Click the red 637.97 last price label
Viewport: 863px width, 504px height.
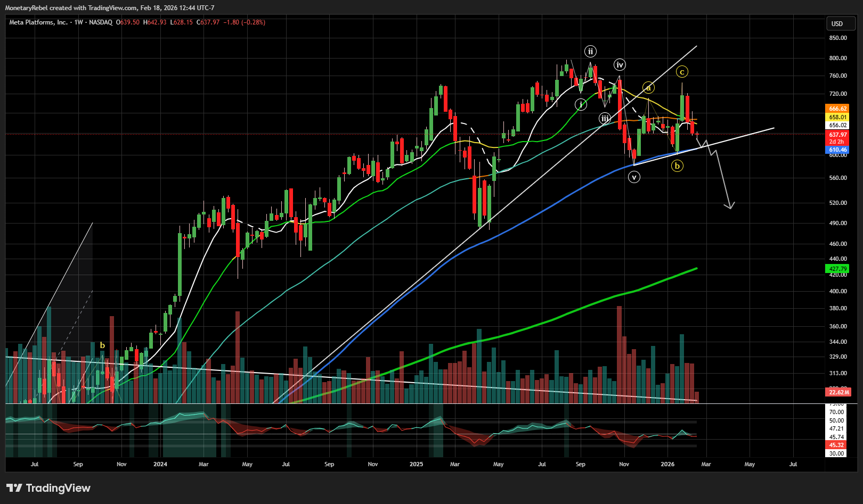(x=838, y=135)
